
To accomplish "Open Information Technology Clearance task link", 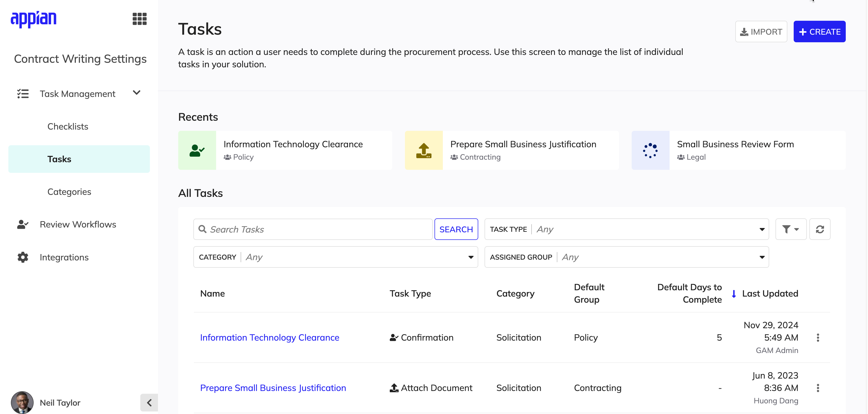I will [x=269, y=337].
